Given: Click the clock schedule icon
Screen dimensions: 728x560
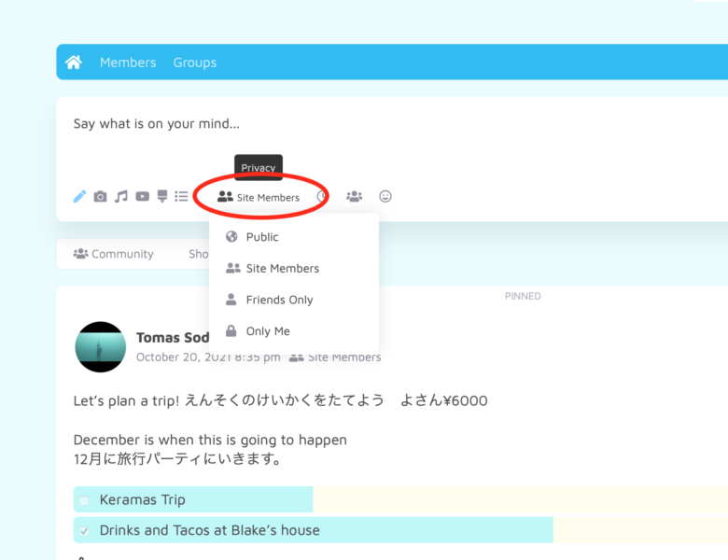Looking at the screenshot, I should pyautogui.click(x=323, y=197).
